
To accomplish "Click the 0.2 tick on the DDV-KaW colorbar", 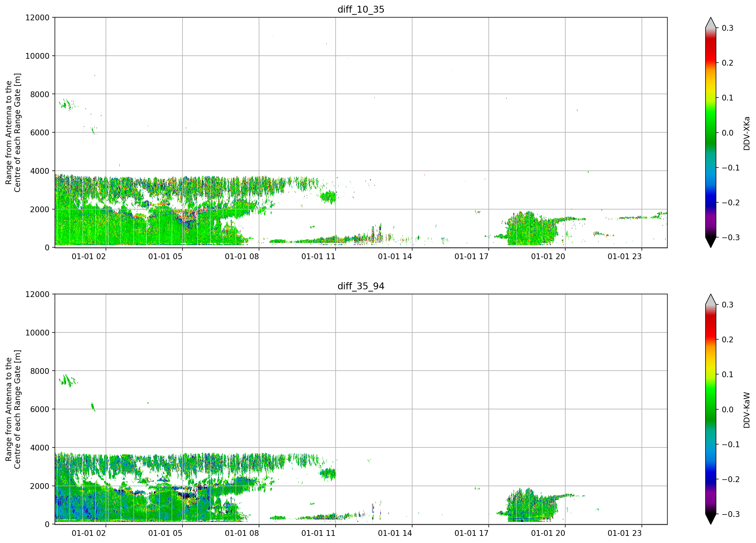I will coord(727,340).
